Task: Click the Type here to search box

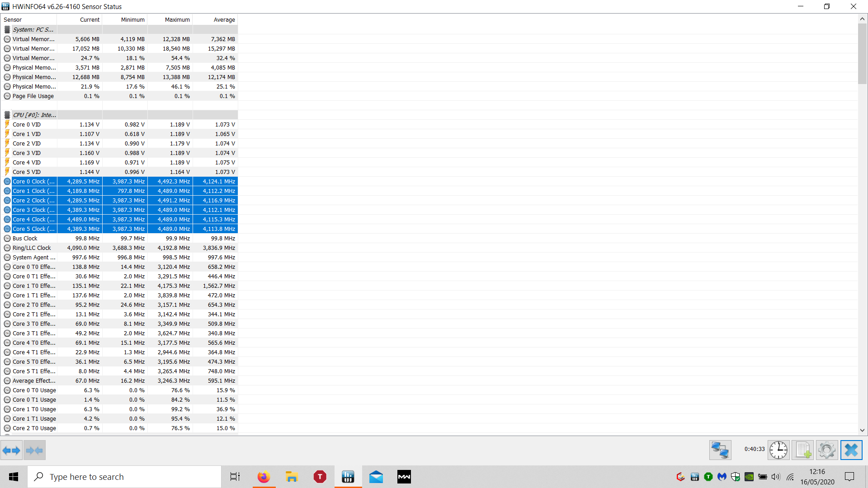Action: [x=125, y=477]
